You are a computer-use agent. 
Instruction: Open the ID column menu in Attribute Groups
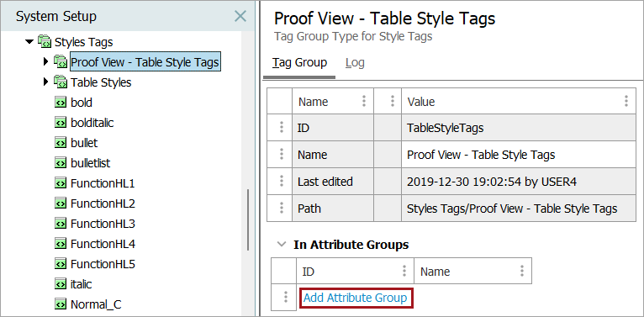tap(404, 271)
